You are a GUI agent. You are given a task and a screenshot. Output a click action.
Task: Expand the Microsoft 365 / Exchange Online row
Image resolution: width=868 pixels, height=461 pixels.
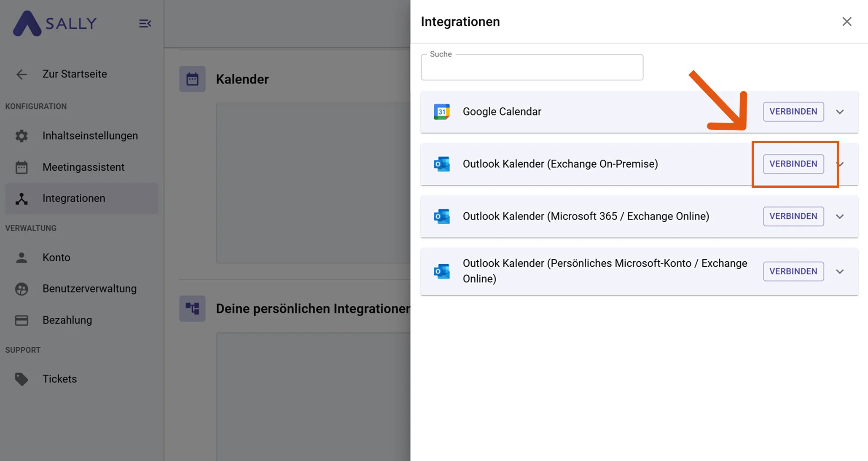point(840,217)
